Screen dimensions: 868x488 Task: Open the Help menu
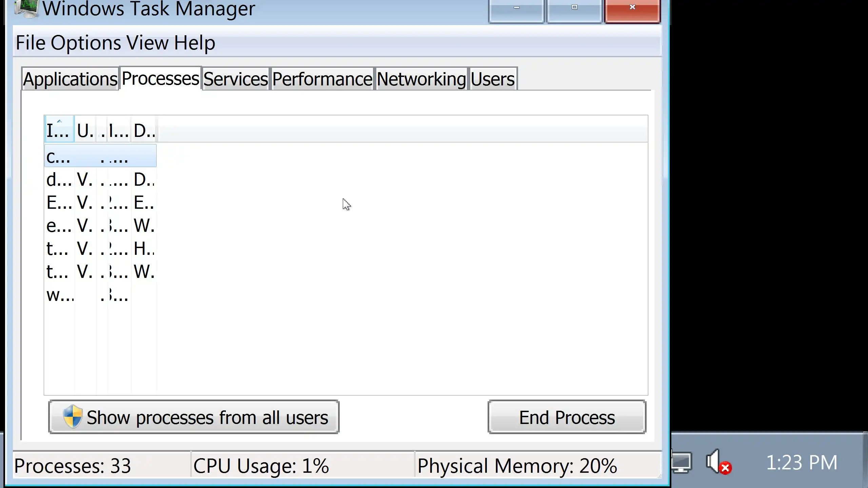(195, 43)
